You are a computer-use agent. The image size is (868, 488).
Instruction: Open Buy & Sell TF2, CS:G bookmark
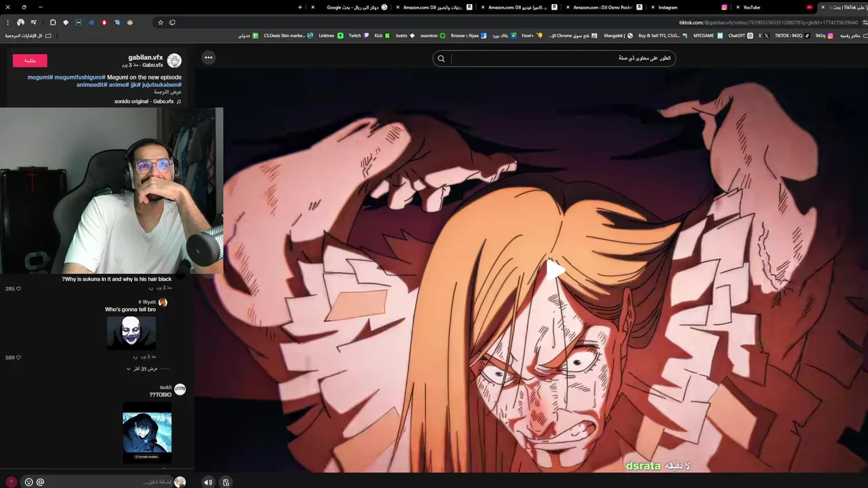663,35
